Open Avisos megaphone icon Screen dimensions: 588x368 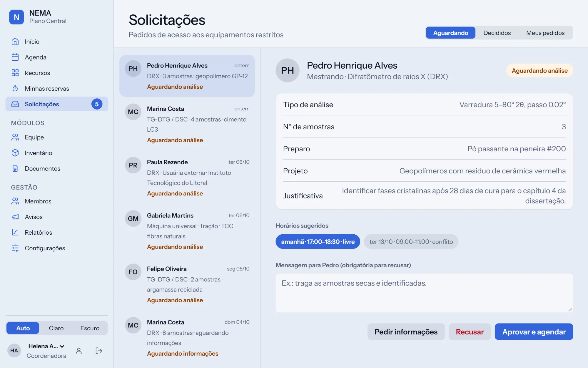(15, 217)
